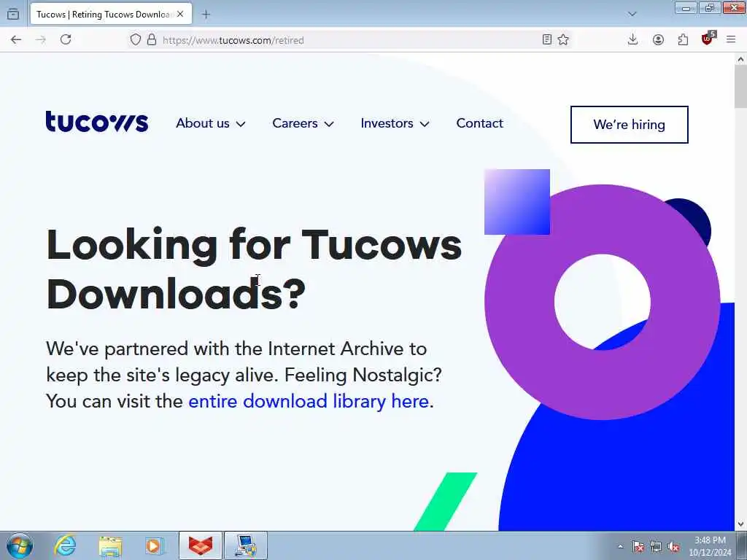Expand the Investors menu
The image size is (747, 560).
pos(395,123)
